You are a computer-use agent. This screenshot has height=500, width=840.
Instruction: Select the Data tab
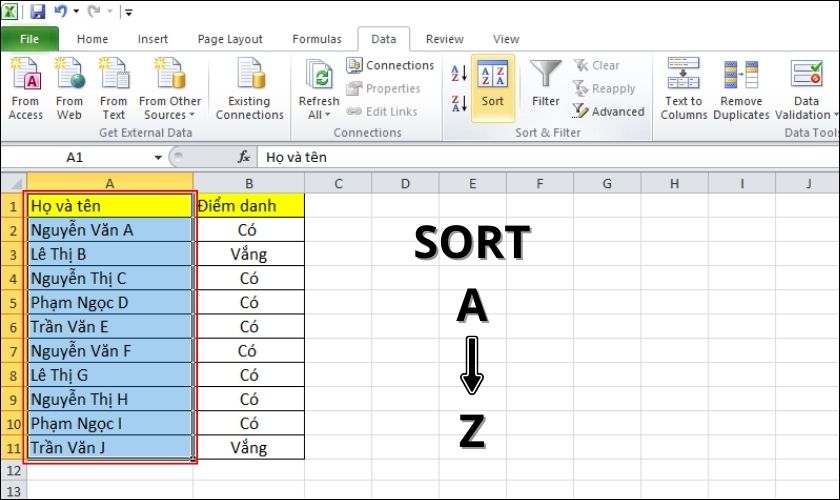pos(384,39)
